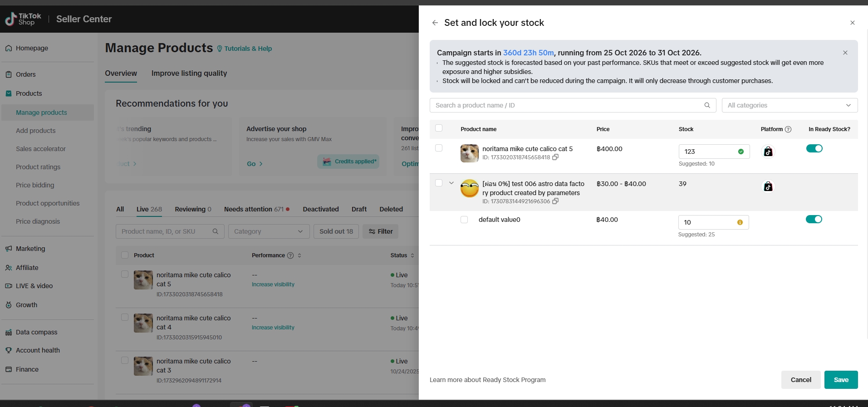Screen dimensions: 868x407
Task: Click the green check icon in the 123 stock field
Action: (x=741, y=152)
